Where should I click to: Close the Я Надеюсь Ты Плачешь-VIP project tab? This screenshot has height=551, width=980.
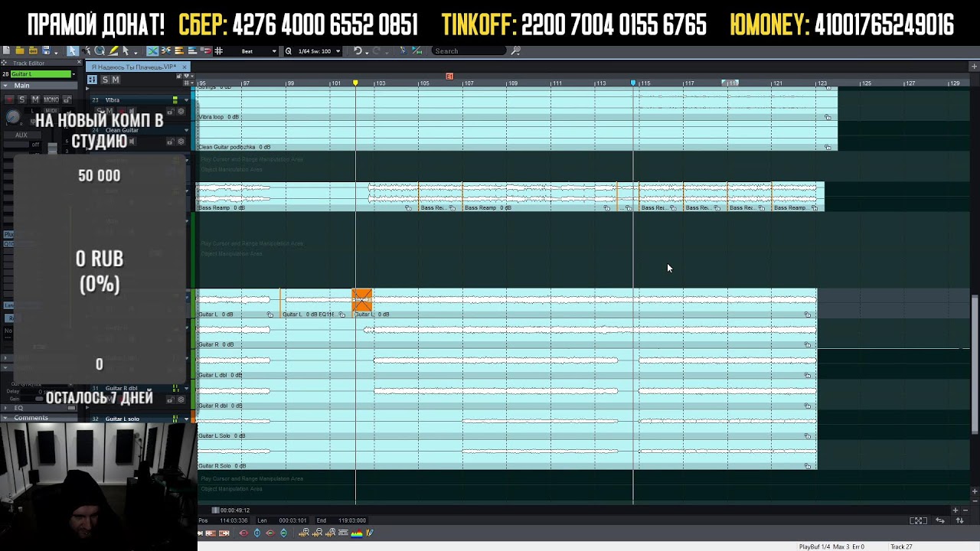[x=185, y=67]
